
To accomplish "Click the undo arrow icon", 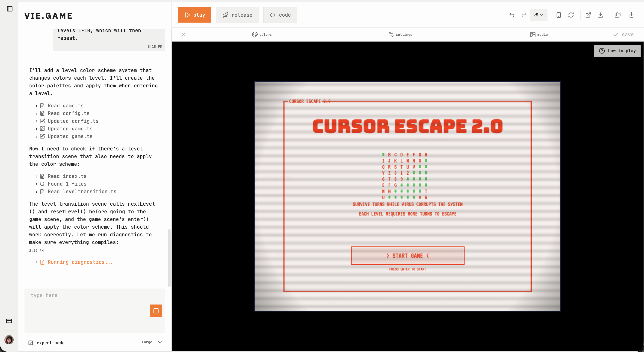I will (512, 15).
